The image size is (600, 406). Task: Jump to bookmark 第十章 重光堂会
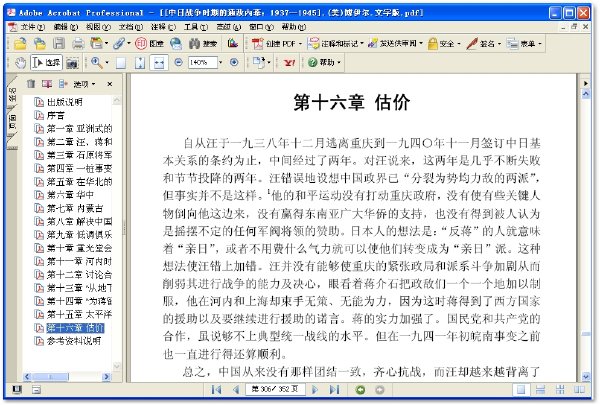pos(79,248)
